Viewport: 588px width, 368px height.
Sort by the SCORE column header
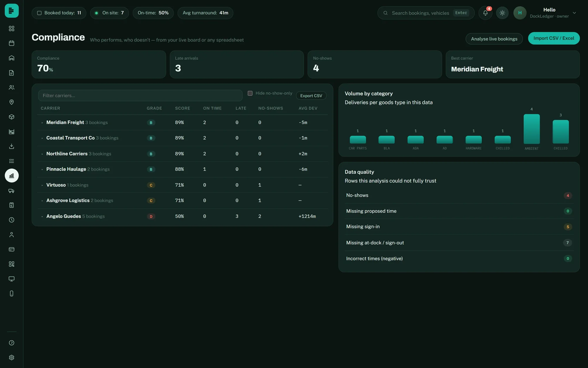(183, 108)
